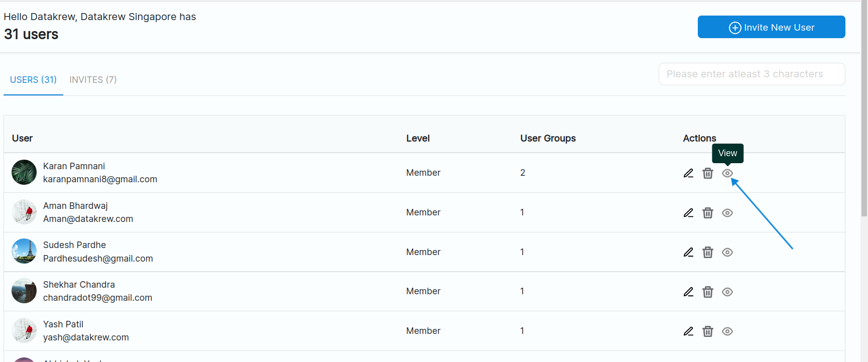The height and width of the screenshot is (362, 868).
Task: Focus the user search input field
Action: [x=752, y=74]
